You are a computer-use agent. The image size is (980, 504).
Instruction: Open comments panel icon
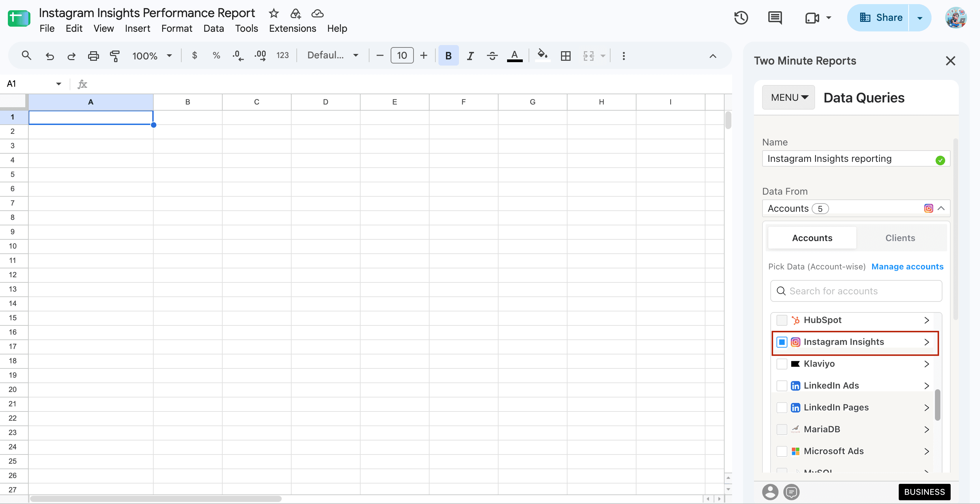(x=775, y=18)
